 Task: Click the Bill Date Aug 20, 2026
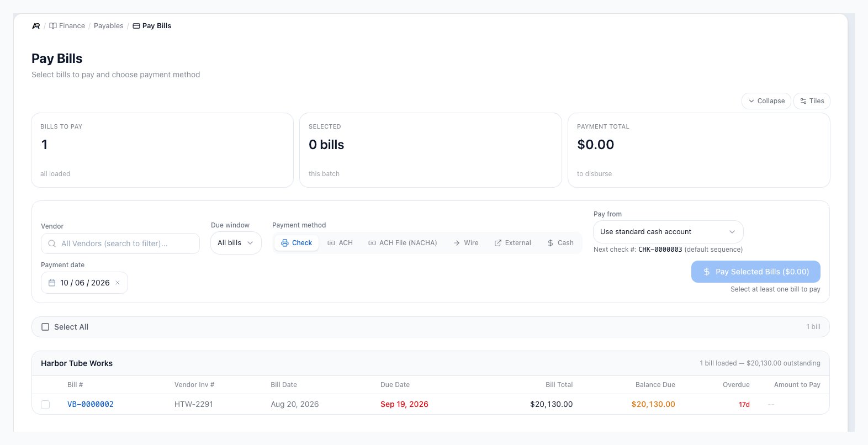(295, 405)
